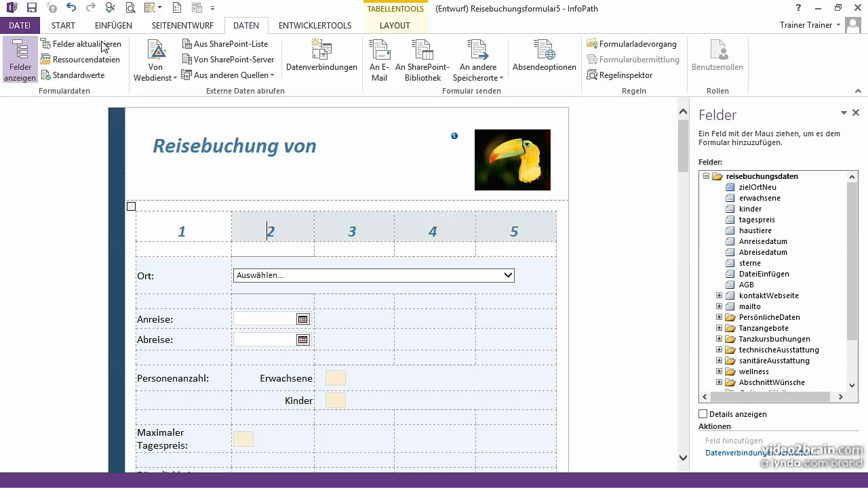Select the AGB field
This screenshot has width=868, height=488.
tap(746, 285)
